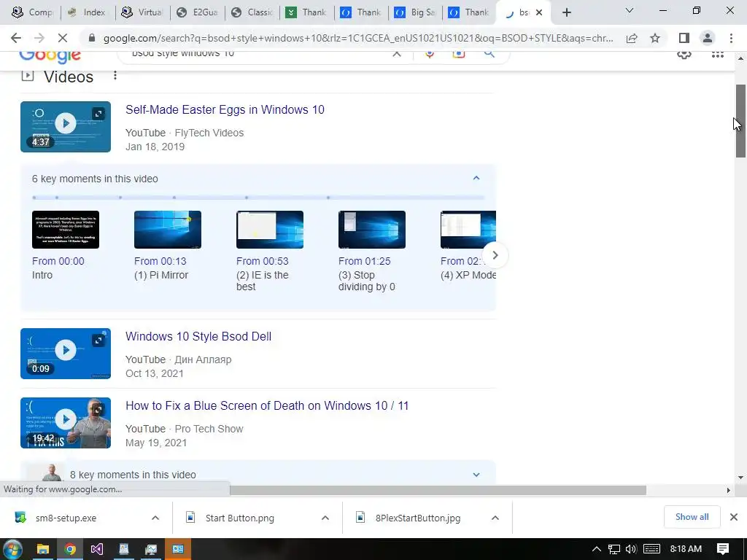Close the active bsod search tab

coord(539,12)
